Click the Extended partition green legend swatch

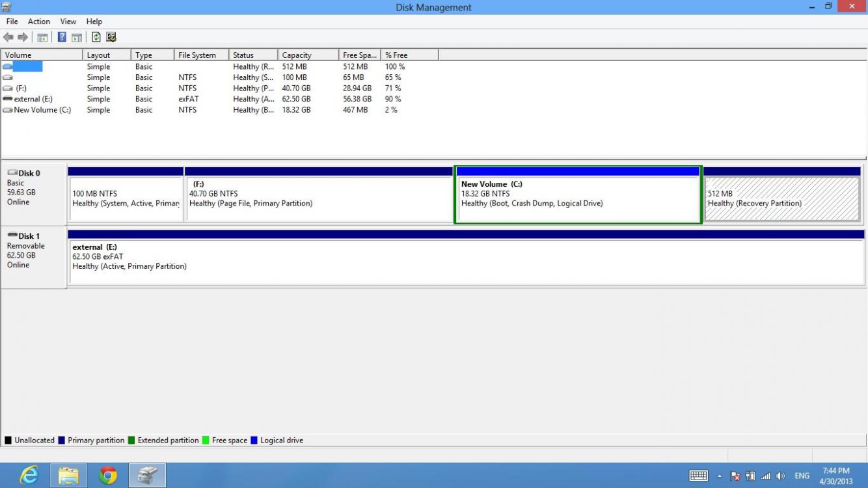131,441
